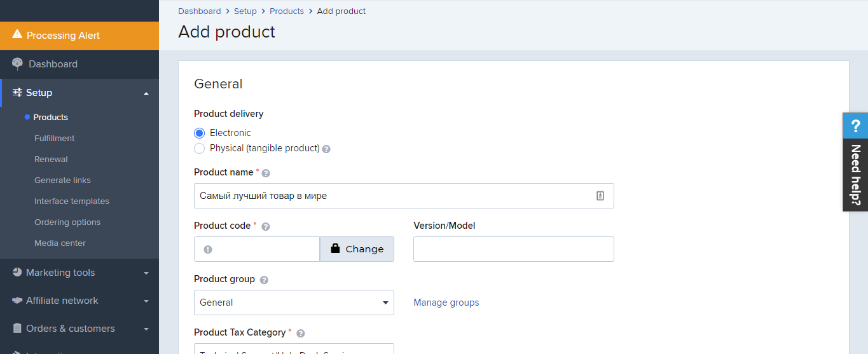Click help icon next to Product name

tap(266, 173)
